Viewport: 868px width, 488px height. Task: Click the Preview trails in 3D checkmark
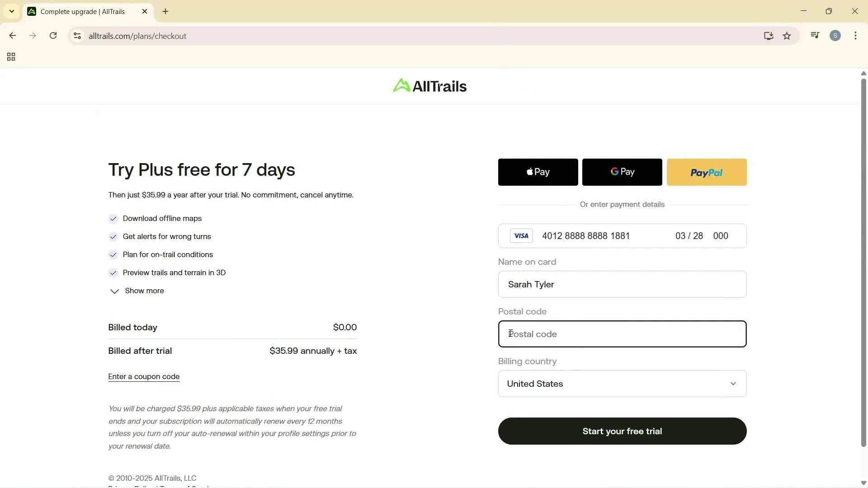tap(113, 273)
